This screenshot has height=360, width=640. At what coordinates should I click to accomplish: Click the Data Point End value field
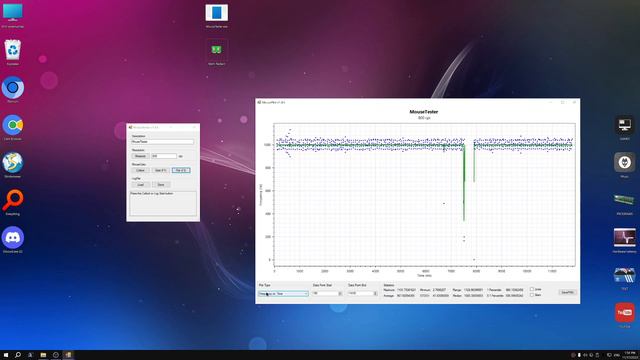(360, 293)
